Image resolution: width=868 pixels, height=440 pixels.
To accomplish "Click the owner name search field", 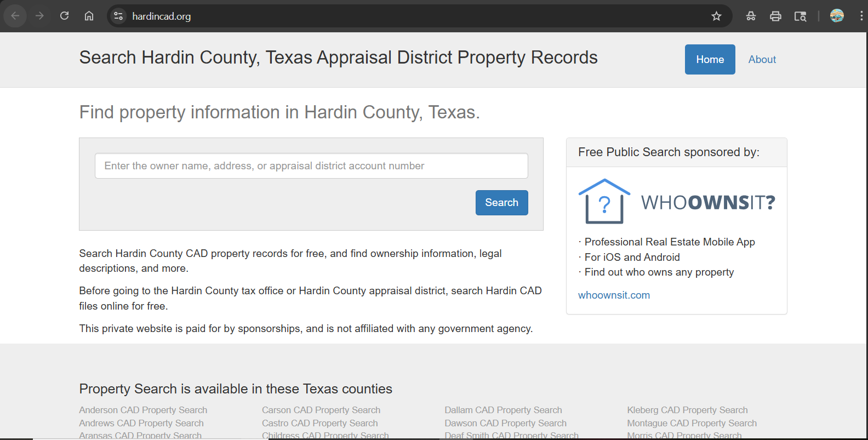I will 311,166.
